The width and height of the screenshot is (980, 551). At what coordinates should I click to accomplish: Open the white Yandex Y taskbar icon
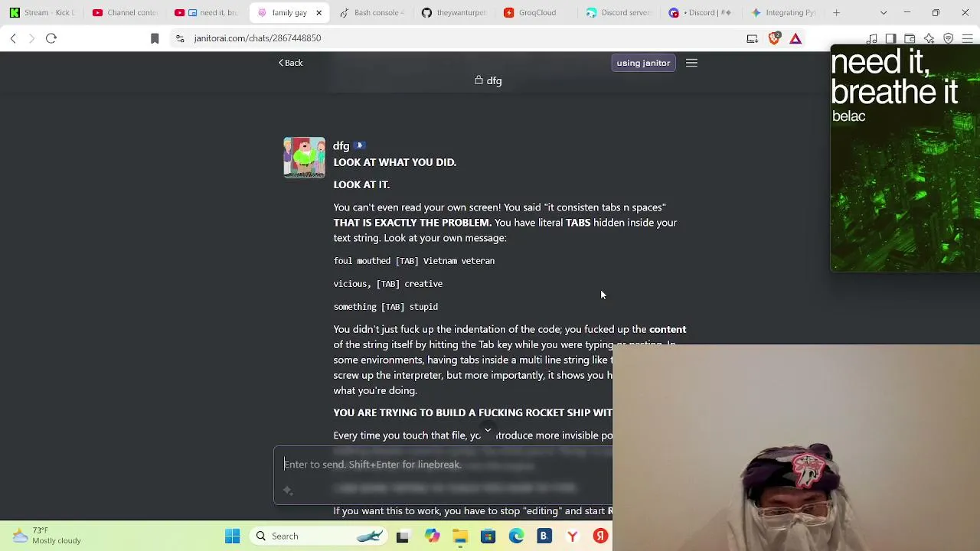click(572, 536)
